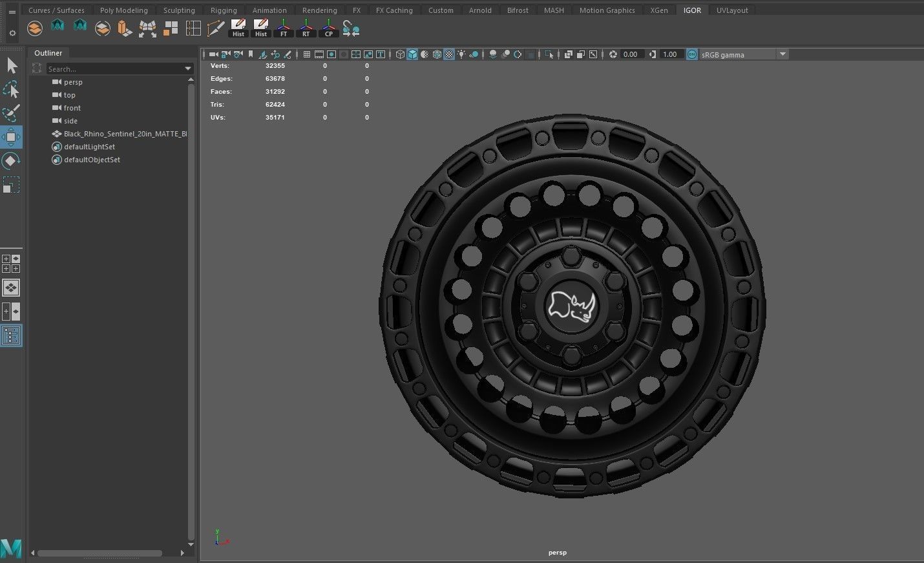Viewport: 924px width, 563px height.
Task: Switch to single perspective view layout
Action: (x=11, y=288)
